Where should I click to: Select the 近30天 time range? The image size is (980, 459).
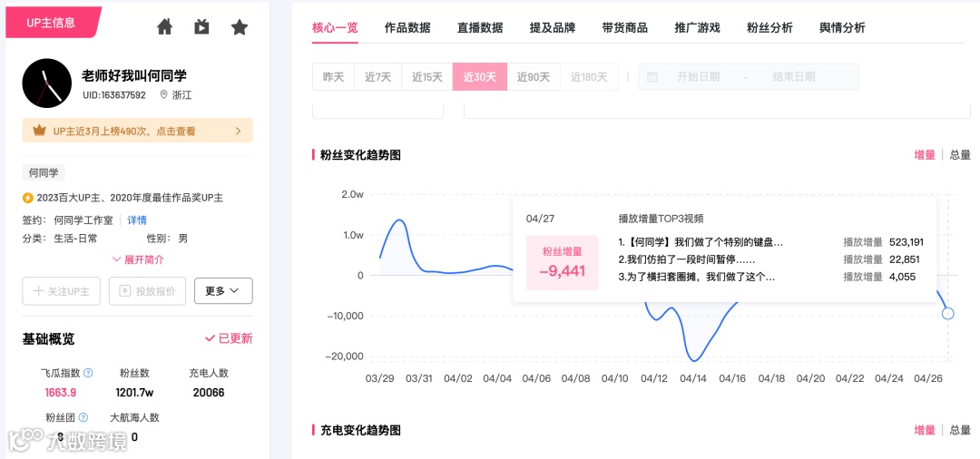coord(480,77)
